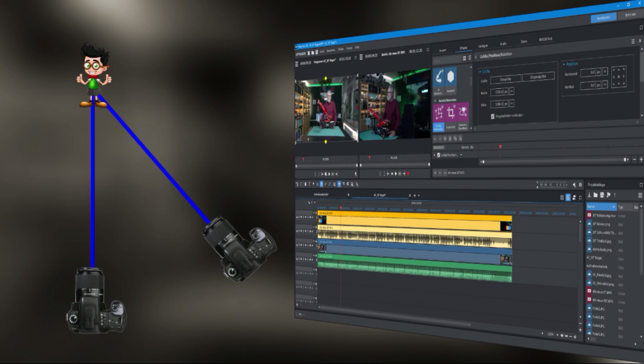The image size is (644, 364).
Task: Collapse the Ansicht/Animation effects group
Action: click(435, 100)
